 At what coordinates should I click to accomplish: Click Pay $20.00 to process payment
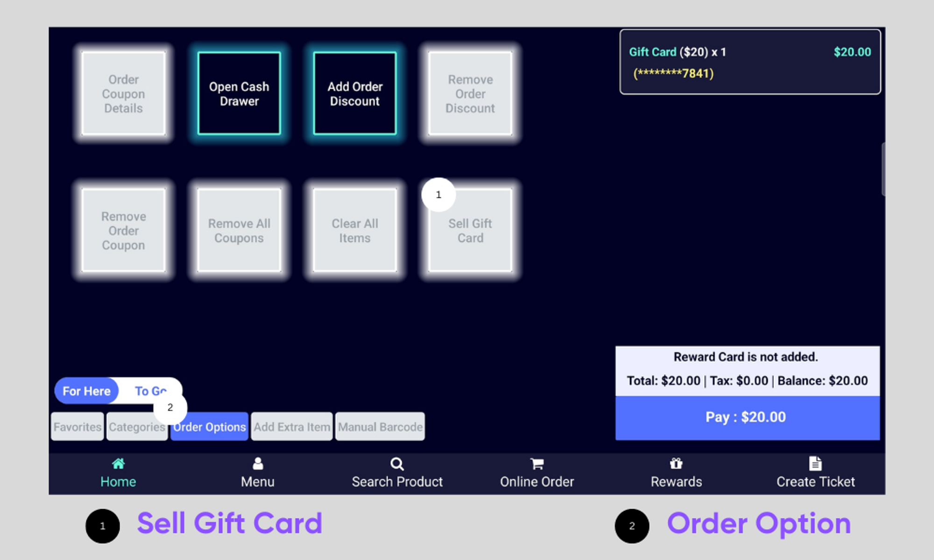[x=745, y=417]
